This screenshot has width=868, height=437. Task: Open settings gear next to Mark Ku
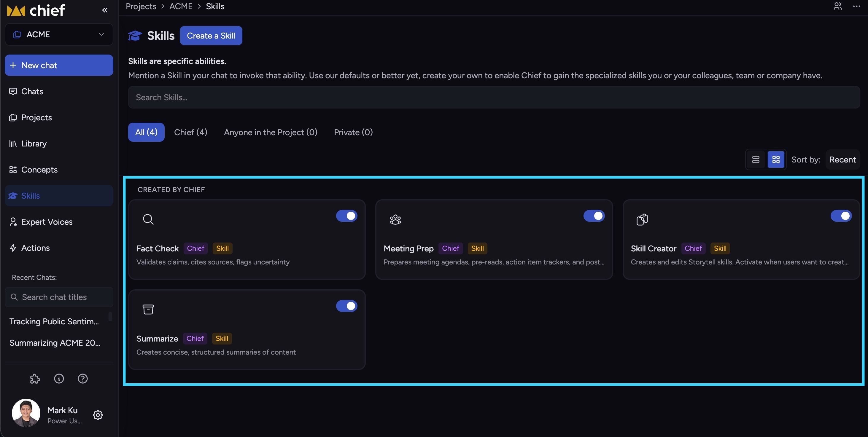click(x=98, y=415)
